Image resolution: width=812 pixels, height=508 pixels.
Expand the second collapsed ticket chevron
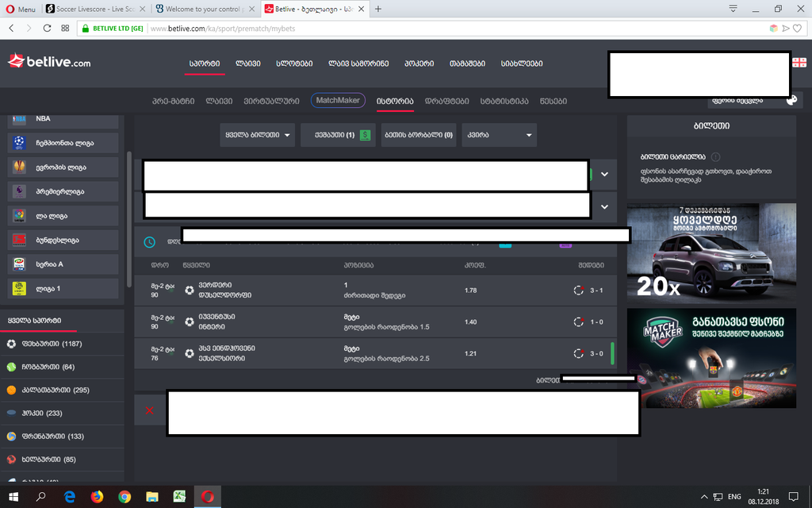pos(604,206)
